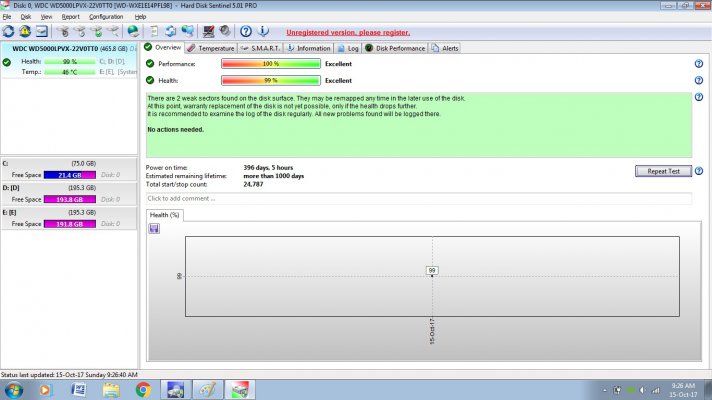Click the E: free space 191.8 GB bar

[69, 224]
